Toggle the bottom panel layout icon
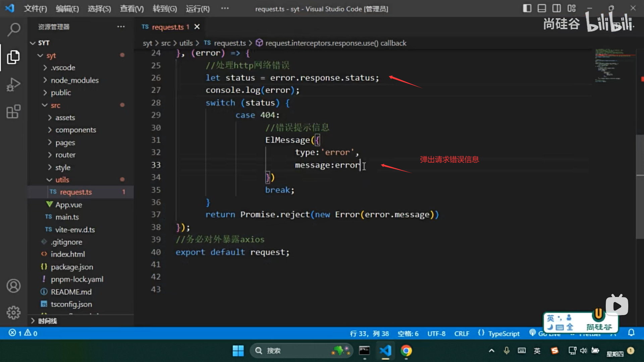 542,8
